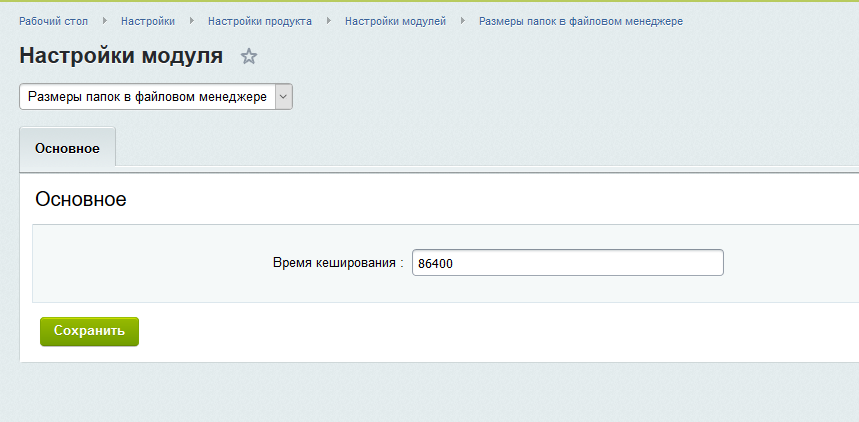This screenshot has width=859, height=422.
Task: Open the Размеры папок в файловом менеджере select box
Action: [x=156, y=96]
